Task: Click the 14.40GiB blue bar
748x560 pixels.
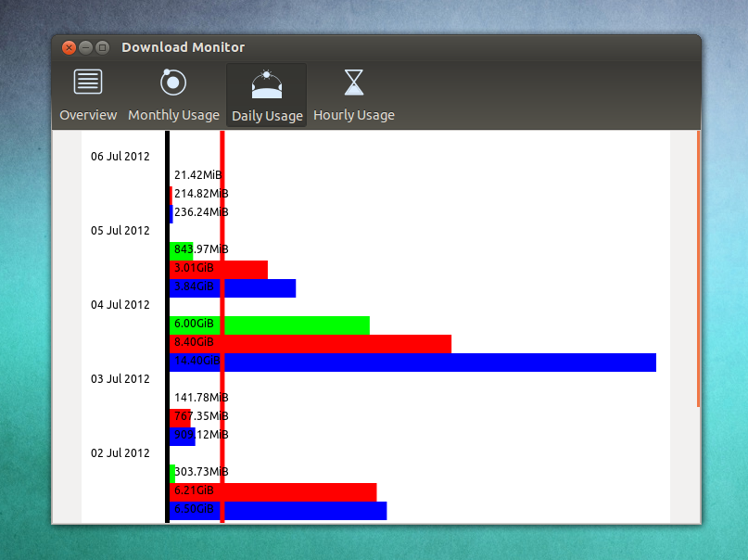Action: pos(413,363)
